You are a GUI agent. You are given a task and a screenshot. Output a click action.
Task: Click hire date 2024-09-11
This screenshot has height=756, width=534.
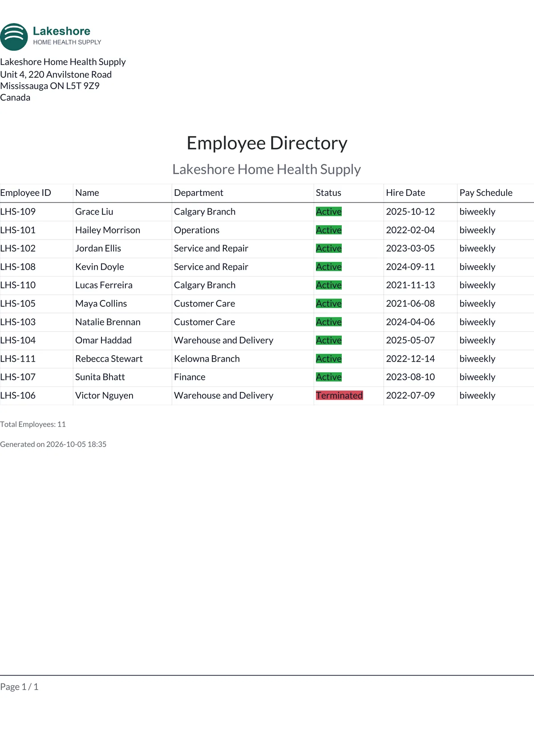tap(410, 267)
